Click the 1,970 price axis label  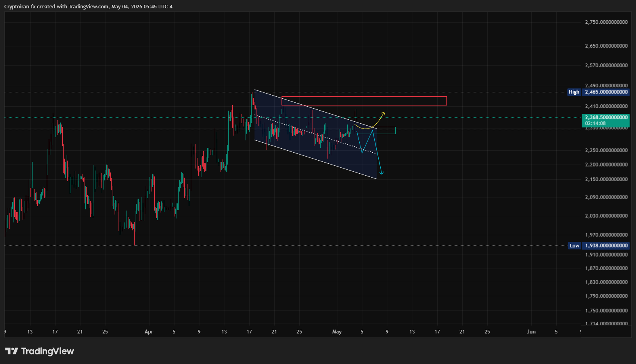click(x=606, y=235)
